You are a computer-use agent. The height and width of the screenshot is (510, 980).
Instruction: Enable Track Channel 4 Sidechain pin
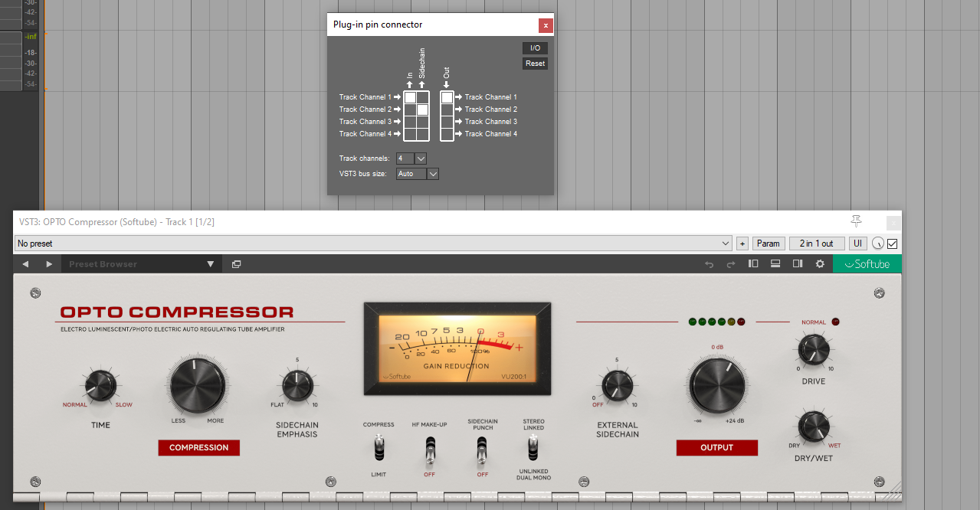point(422,134)
